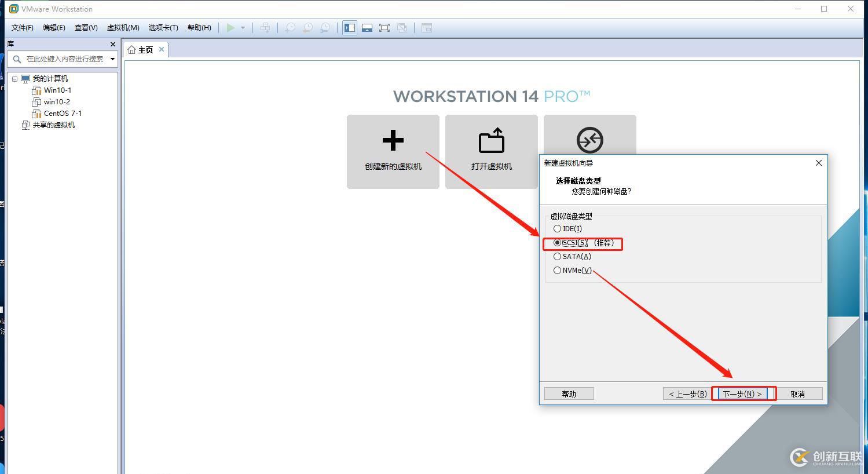Viewport: 868px width, 474px height.
Task: Select the SATA(A) disk type radio
Action: (557, 257)
